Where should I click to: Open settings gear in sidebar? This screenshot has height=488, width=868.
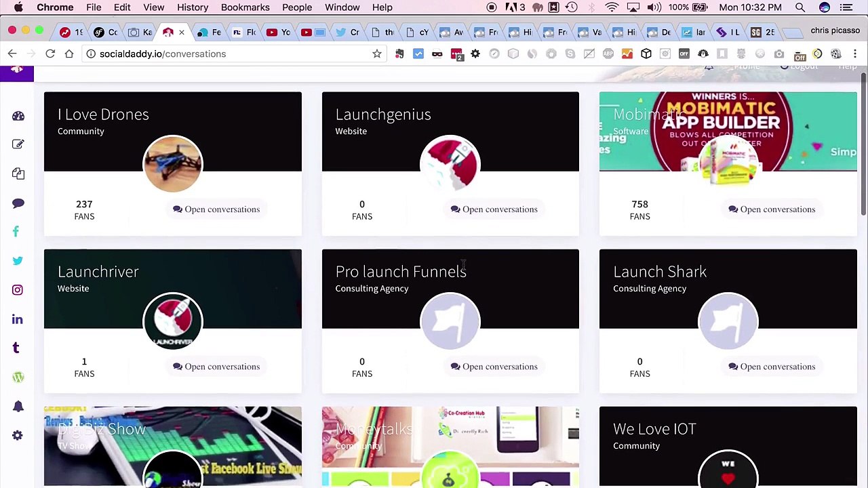pos(18,436)
